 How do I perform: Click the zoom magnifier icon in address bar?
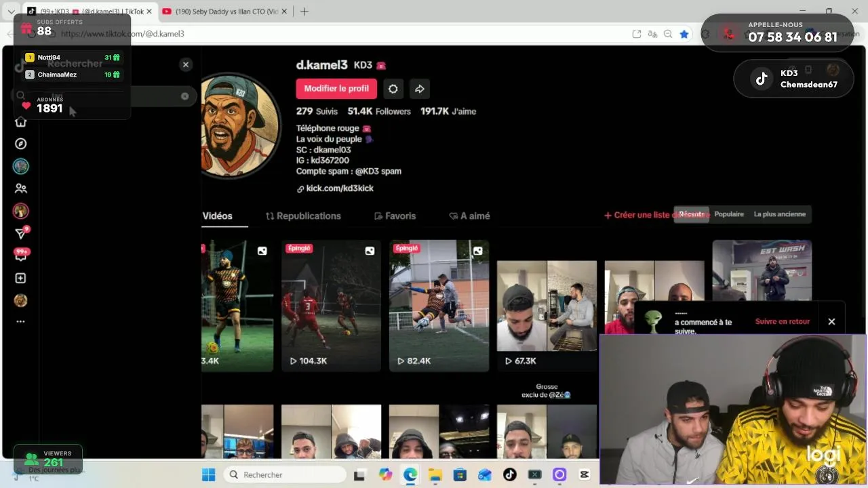click(x=668, y=34)
